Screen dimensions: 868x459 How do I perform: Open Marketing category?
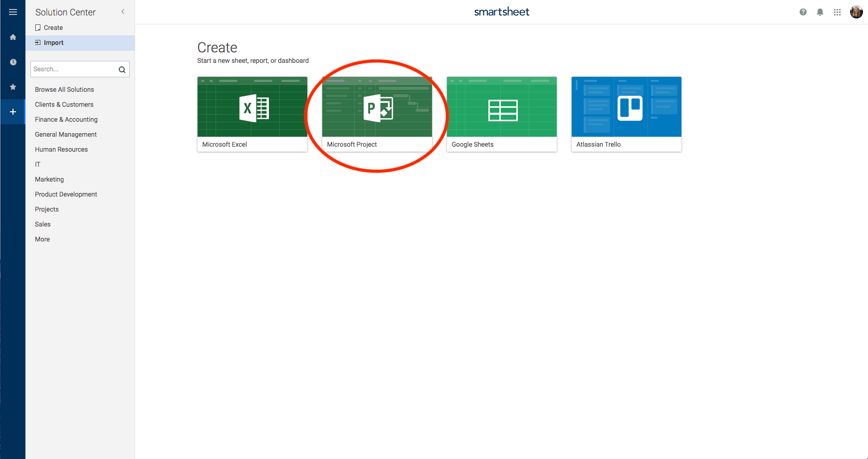pos(49,180)
